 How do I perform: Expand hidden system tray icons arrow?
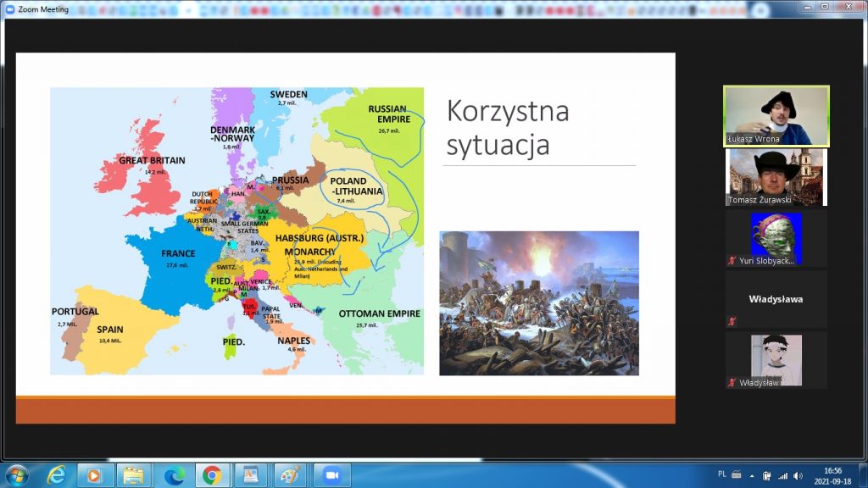tap(752, 475)
